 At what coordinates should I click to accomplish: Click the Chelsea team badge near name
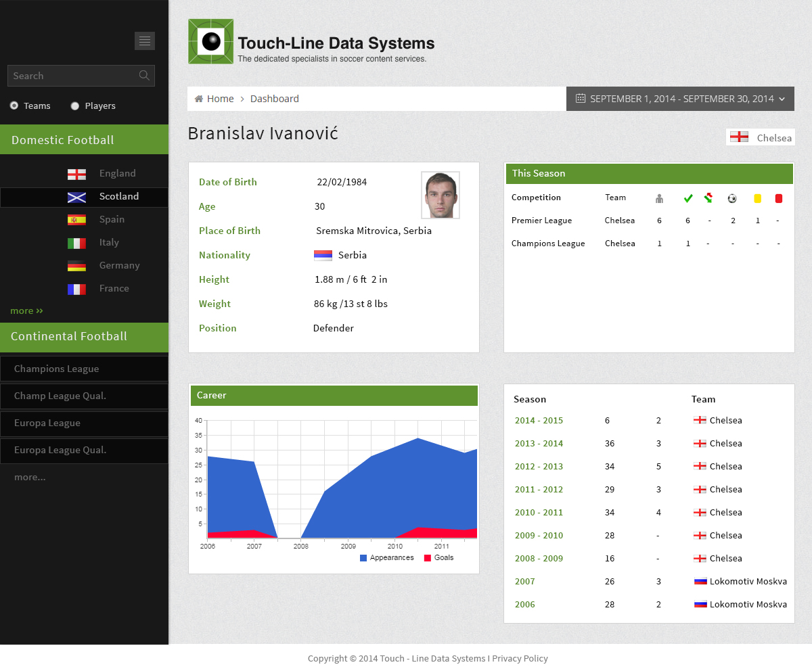tap(761, 137)
